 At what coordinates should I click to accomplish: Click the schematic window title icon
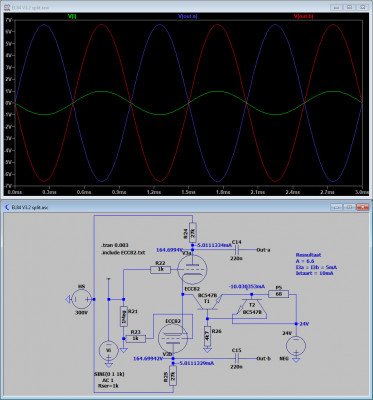point(7,207)
